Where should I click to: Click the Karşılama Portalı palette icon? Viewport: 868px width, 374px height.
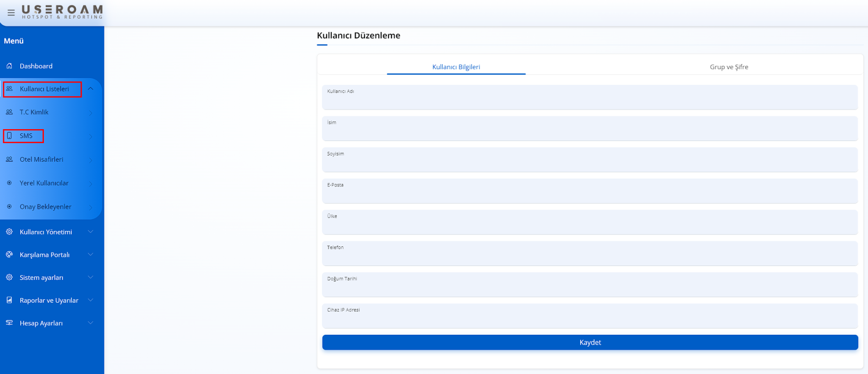9,255
